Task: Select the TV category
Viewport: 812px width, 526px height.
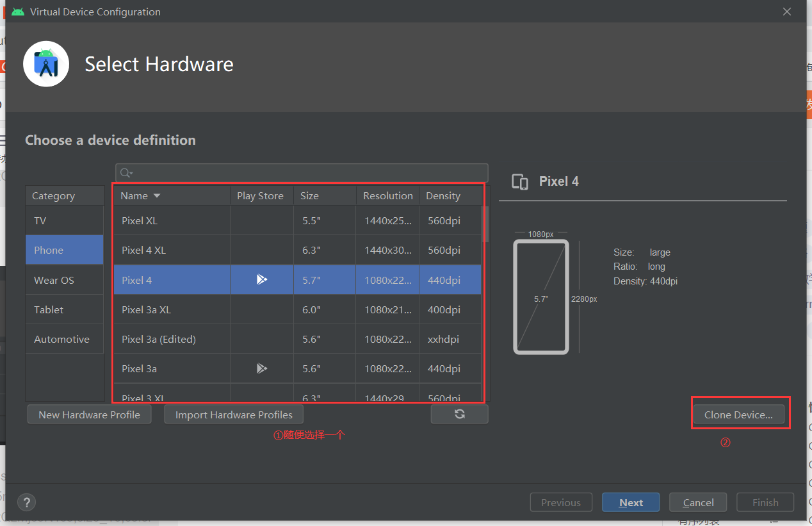Action: [x=65, y=220]
